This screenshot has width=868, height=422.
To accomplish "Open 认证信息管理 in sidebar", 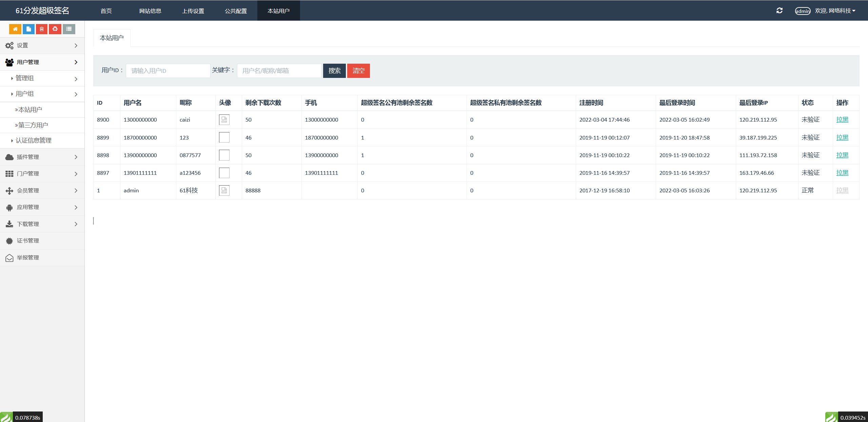I will pos(42,141).
